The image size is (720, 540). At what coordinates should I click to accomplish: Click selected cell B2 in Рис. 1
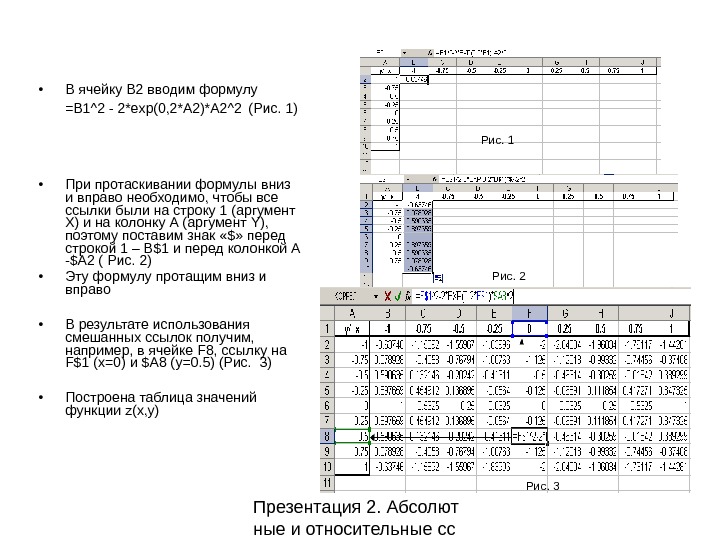(x=414, y=79)
